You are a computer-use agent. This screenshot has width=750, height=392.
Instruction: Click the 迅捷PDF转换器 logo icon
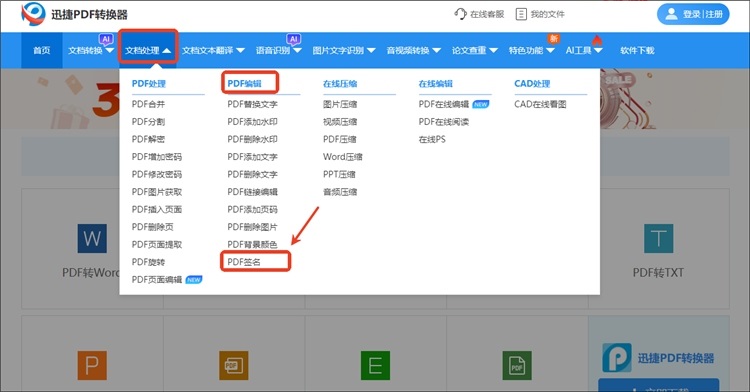(33, 14)
